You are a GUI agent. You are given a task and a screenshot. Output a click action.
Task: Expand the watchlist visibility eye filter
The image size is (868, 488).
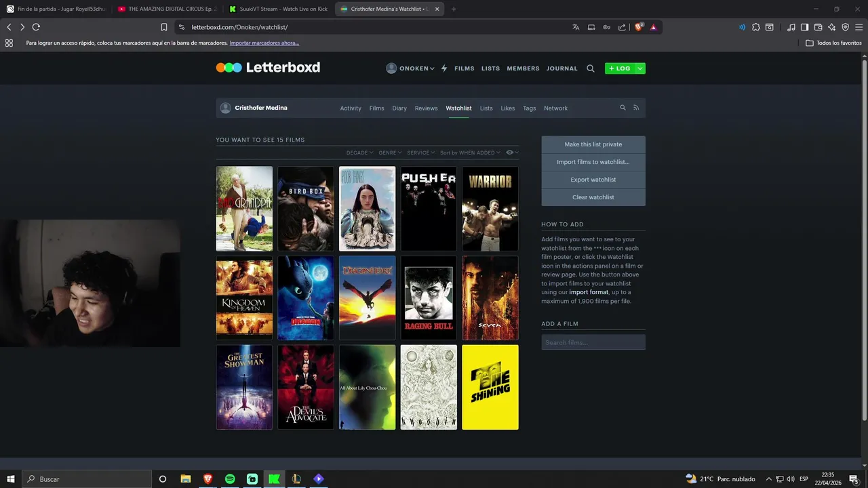pyautogui.click(x=512, y=152)
